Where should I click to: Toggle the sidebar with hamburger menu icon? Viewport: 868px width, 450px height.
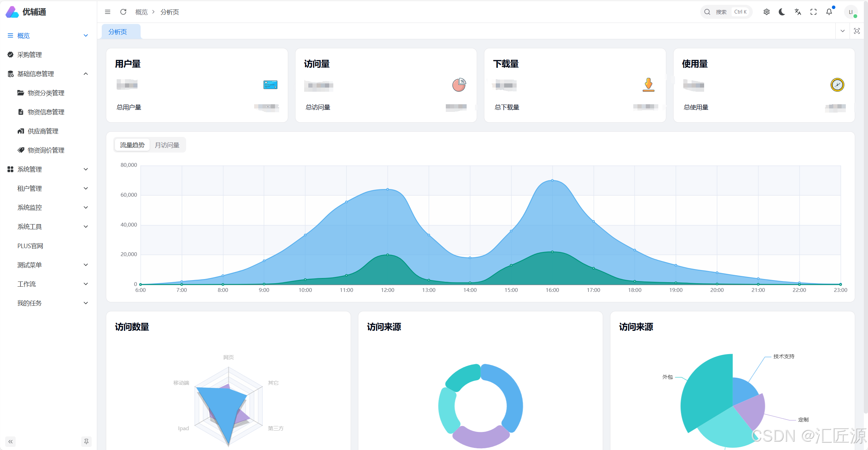point(108,12)
